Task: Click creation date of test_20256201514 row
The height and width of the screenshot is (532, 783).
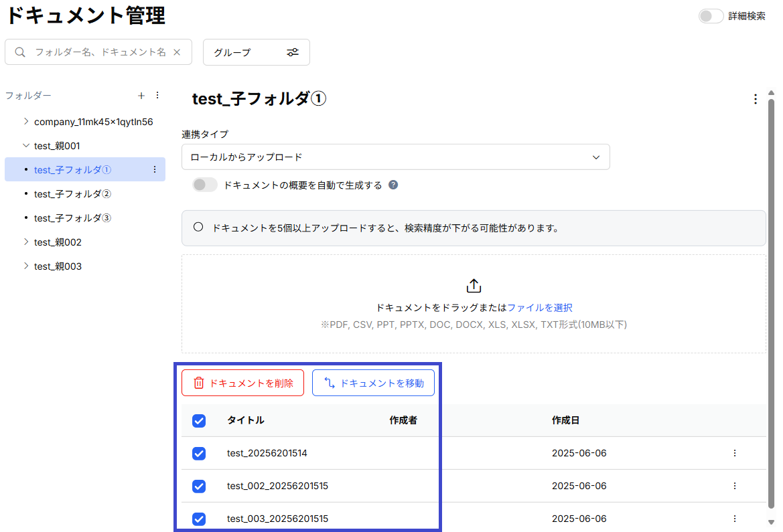Action: [579, 453]
